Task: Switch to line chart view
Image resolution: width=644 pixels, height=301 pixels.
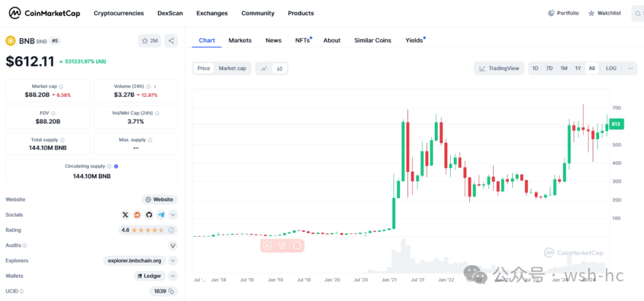Action: tap(265, 69)
